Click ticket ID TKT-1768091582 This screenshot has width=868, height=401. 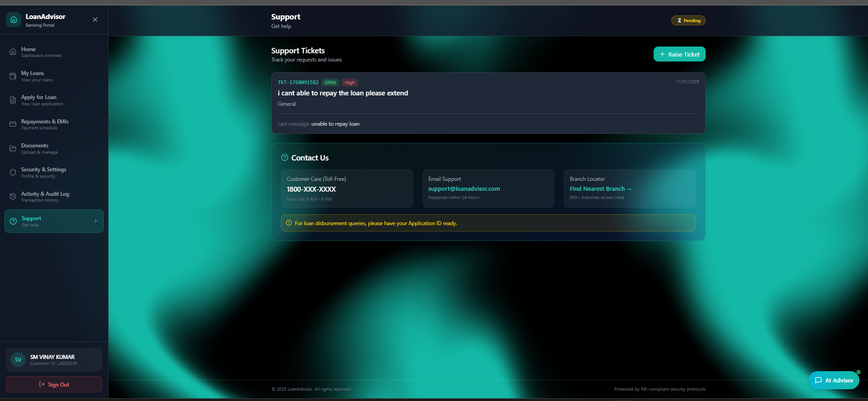click(x=298, y=82)
